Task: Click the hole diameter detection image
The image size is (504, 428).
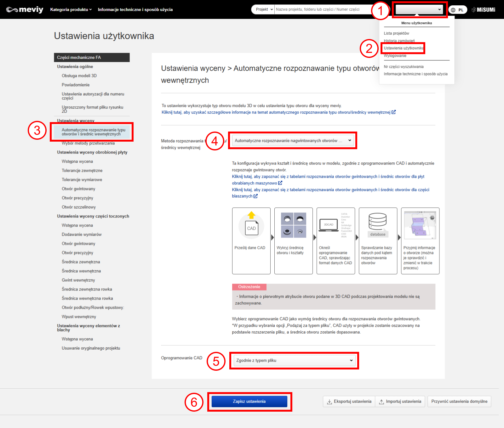Action: (x=293, y=225)
